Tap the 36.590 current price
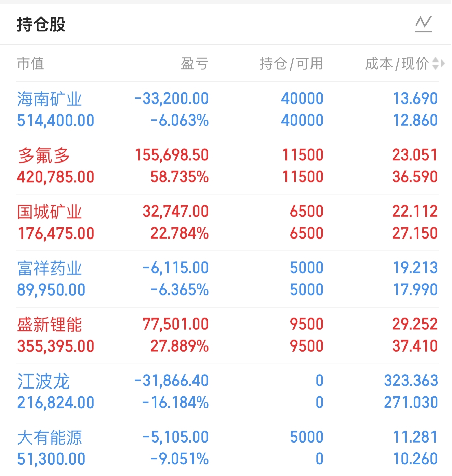The image size is (452, 476). pos(415,177)
